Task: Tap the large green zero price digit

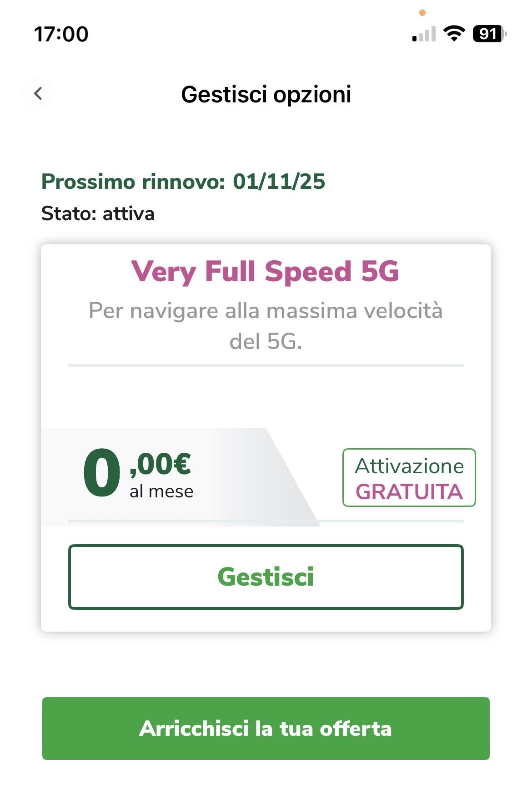Action: pyautogui.click(x=102, y=473)
